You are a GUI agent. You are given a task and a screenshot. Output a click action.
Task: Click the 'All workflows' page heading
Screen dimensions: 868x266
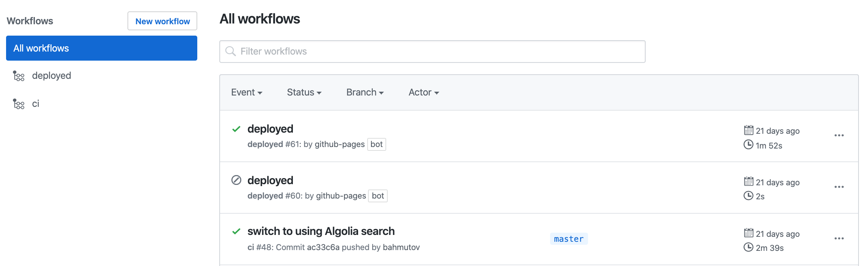coord(260,19)
